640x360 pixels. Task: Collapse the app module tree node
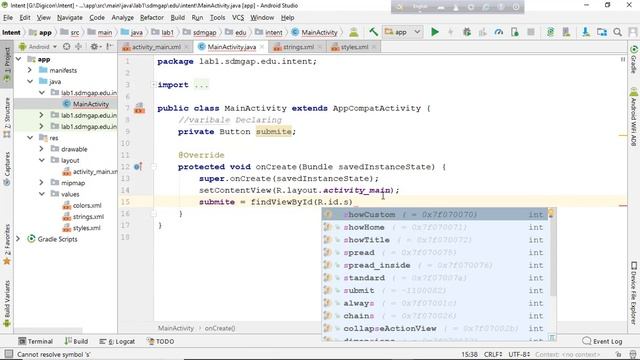click(18, 59)
